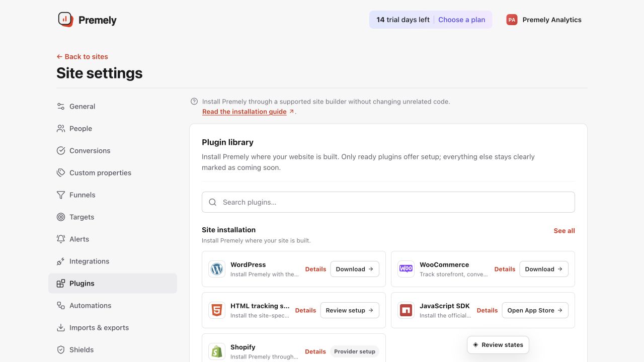644x362 pixels.
Task: Click See all for Site installation
Action: pyautogui.click(x=564, y=231)
